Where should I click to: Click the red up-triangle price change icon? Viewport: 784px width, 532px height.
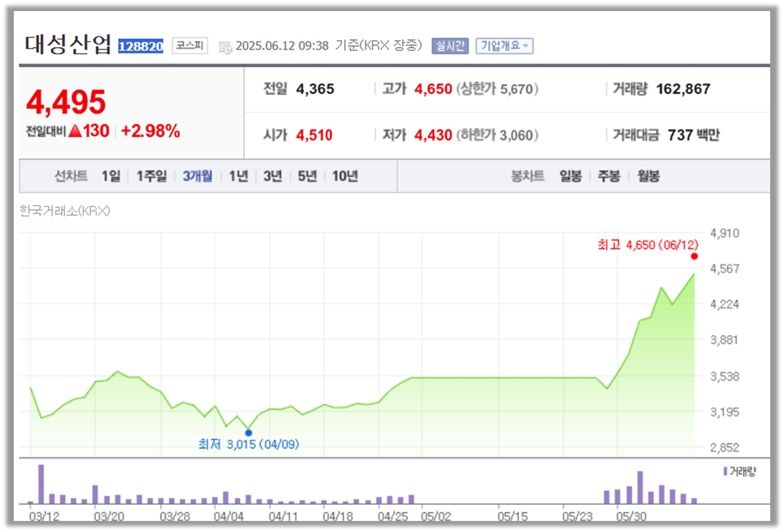(x=75, y=131)
